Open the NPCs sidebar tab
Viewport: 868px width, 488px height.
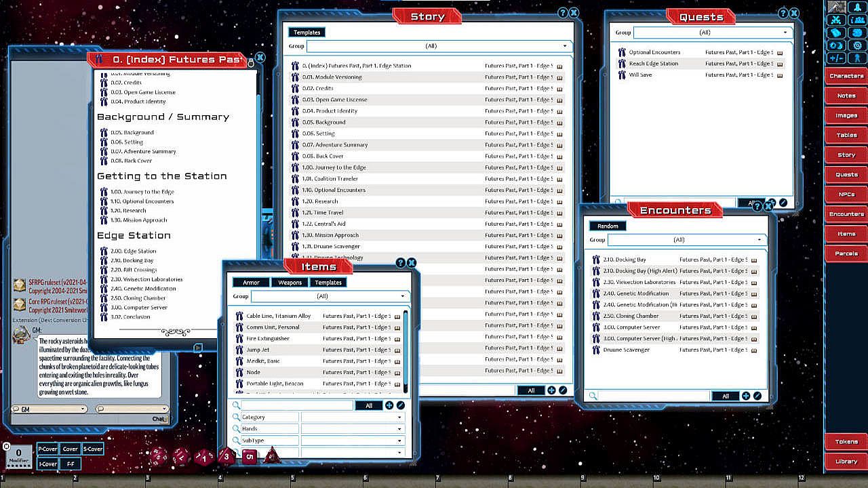pyautogui.click(x=846, y=195)
